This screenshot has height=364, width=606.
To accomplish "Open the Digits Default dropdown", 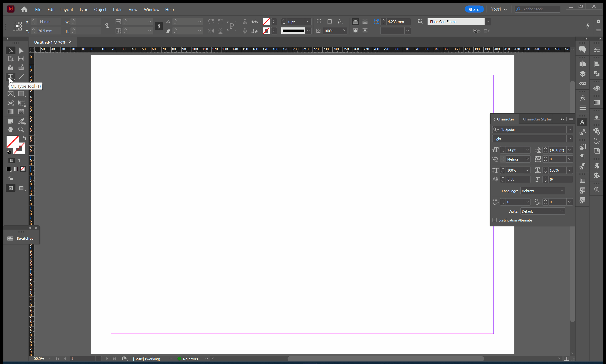I will 542,211.
